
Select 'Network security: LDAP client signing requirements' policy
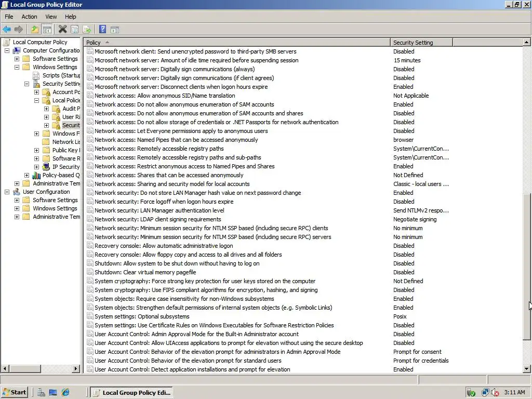[158, 219]
